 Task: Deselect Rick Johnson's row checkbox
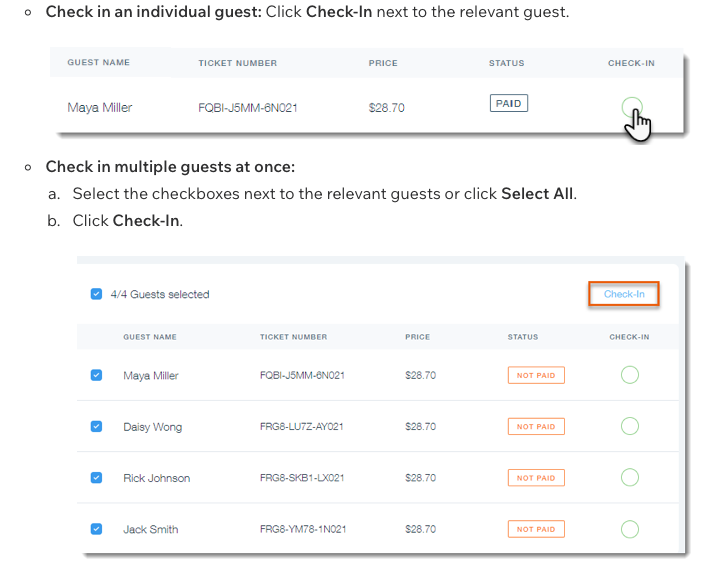pos(96,477)
